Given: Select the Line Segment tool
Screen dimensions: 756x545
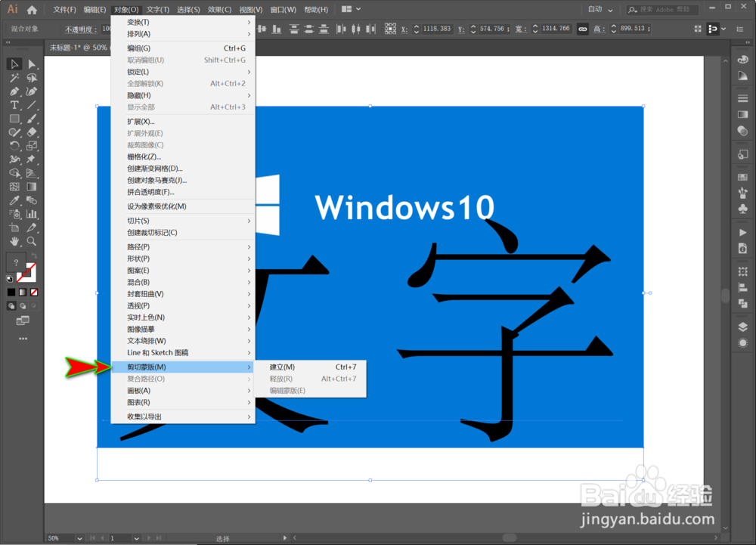Looking at the screenshot, I should point(32,104).
